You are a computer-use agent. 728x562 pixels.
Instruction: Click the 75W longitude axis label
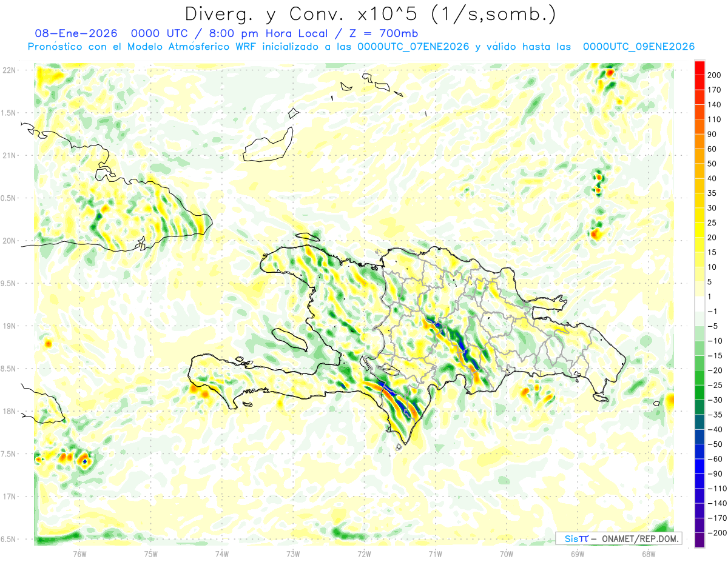(150, 554)
